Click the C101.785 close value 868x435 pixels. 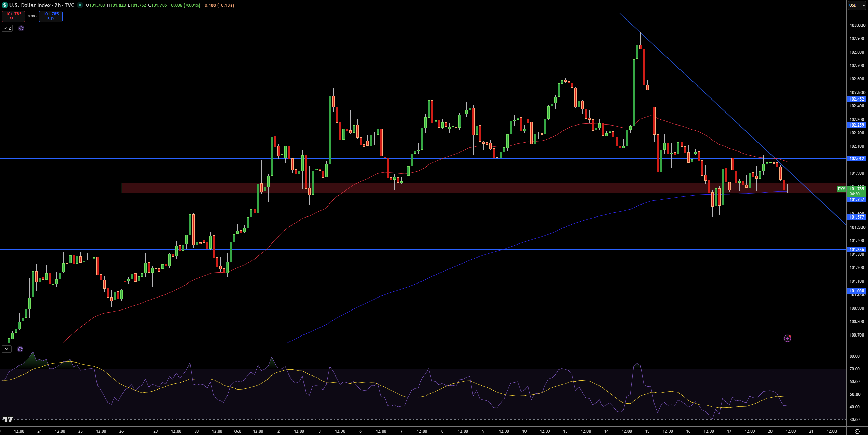pos(157,5)
